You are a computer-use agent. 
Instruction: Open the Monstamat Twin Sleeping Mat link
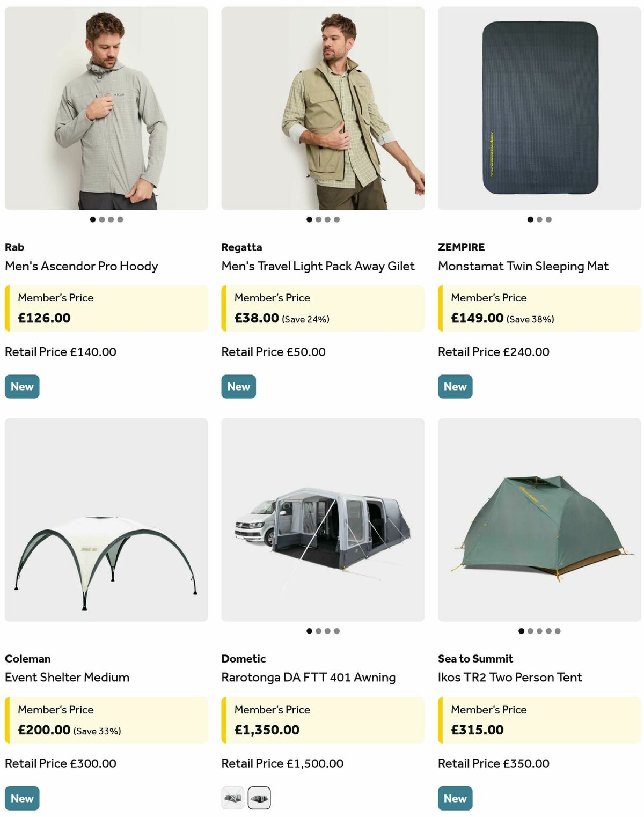point(523,266)
